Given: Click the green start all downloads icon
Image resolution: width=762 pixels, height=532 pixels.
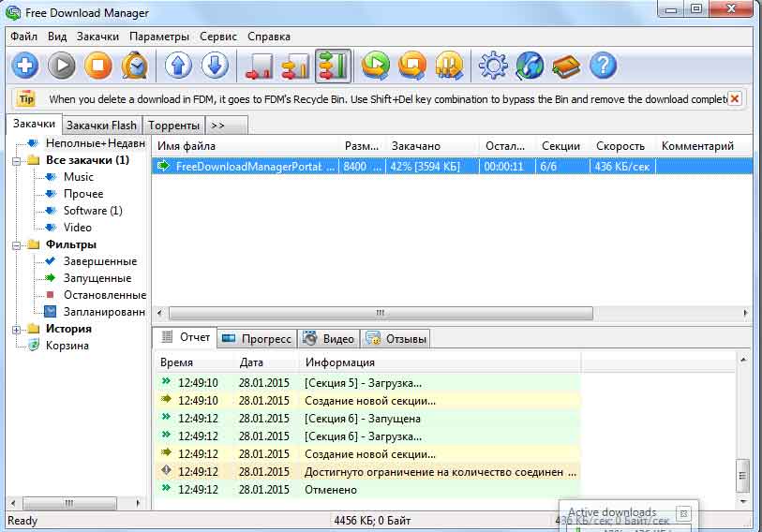Looking at the screenshot, I should [376, 66].
